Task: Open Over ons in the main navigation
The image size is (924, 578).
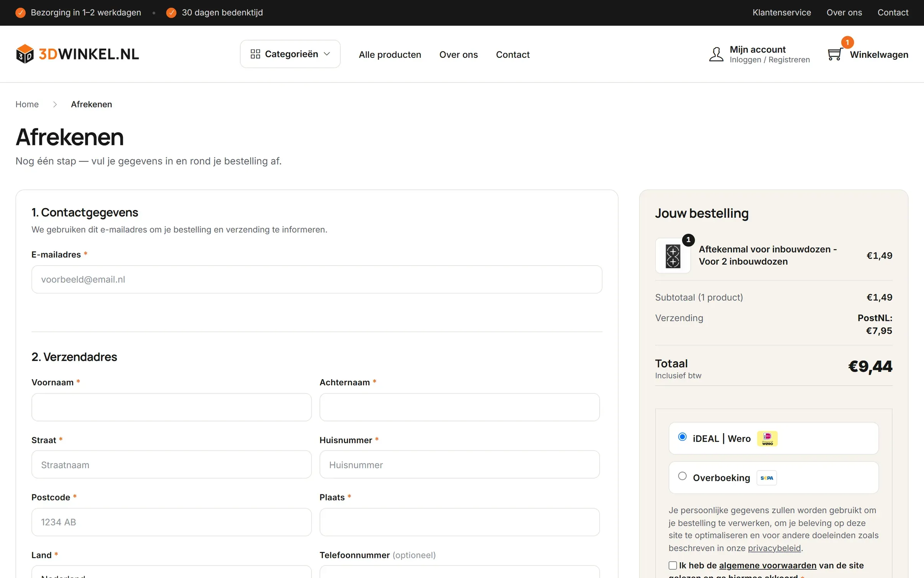Action: [458, 55]
